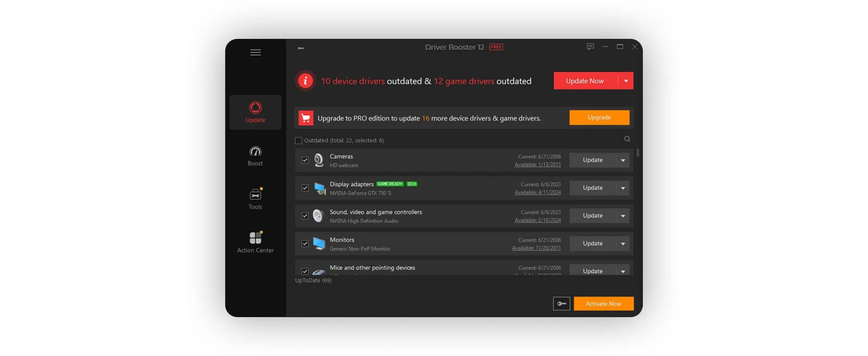
Task: Uncheck the Cameras driver checkbox
Action: [305, 160]
